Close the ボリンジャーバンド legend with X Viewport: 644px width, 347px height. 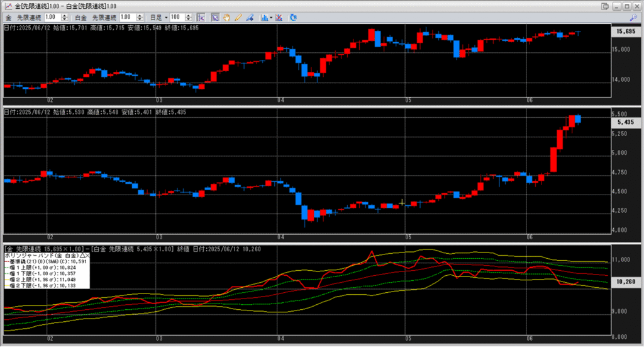click(x=87, y=256)
